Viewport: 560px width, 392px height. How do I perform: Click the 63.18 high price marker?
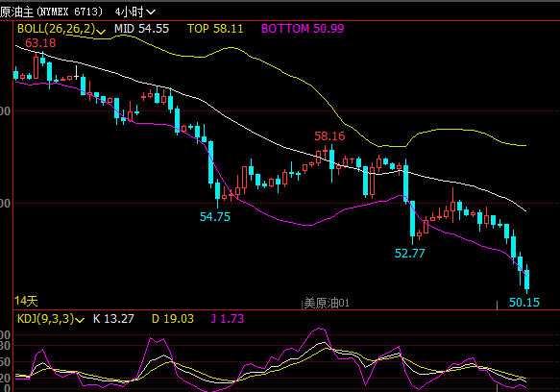(40, 43)
